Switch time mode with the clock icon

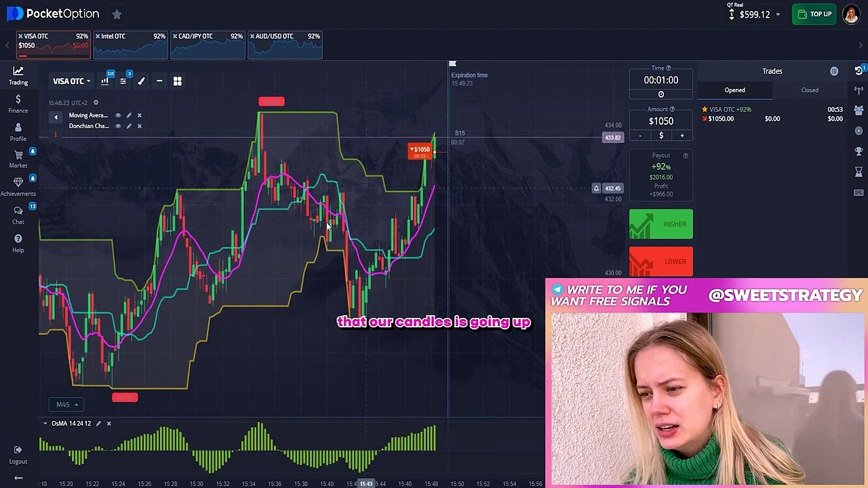[661, 94]
